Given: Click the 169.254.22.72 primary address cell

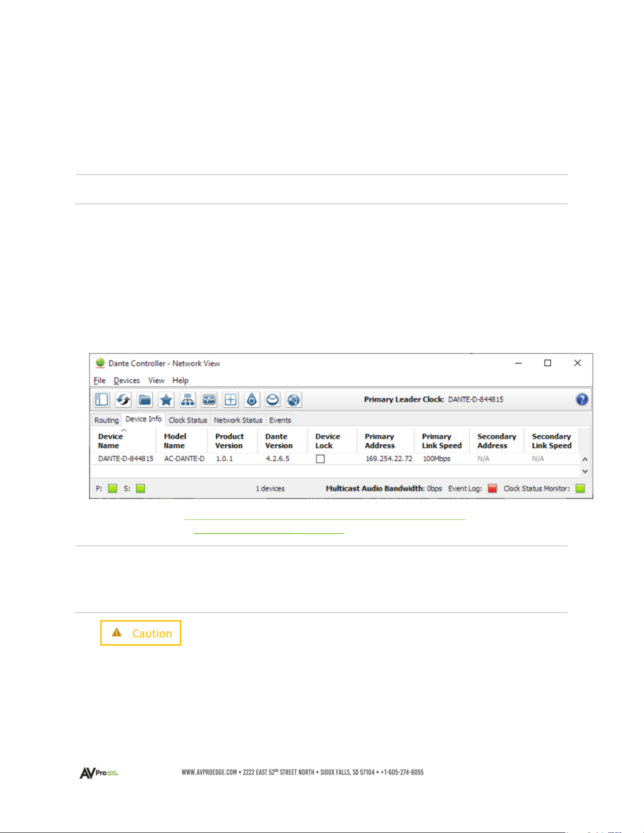Looking at the screenshot, I should [389, 459].
